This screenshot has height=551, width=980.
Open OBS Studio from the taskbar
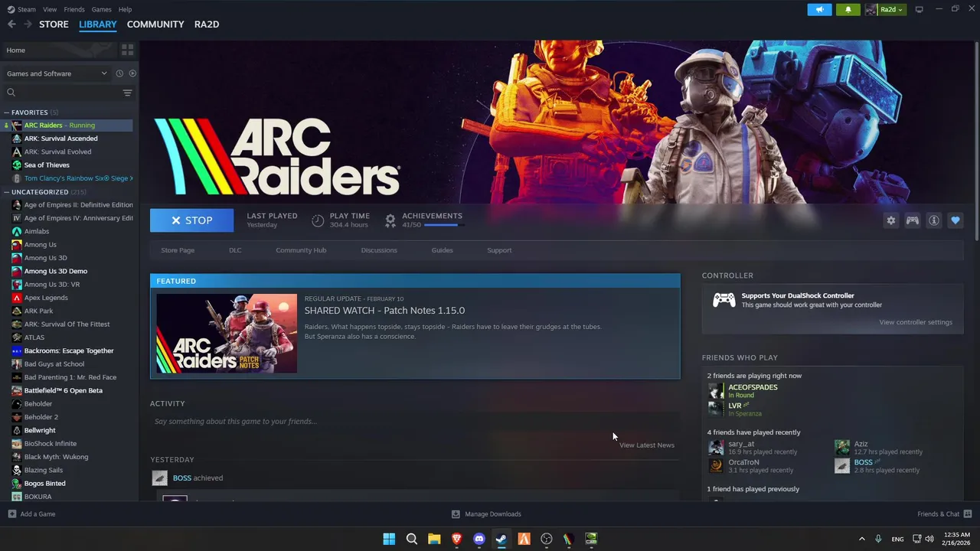(547, 539)
